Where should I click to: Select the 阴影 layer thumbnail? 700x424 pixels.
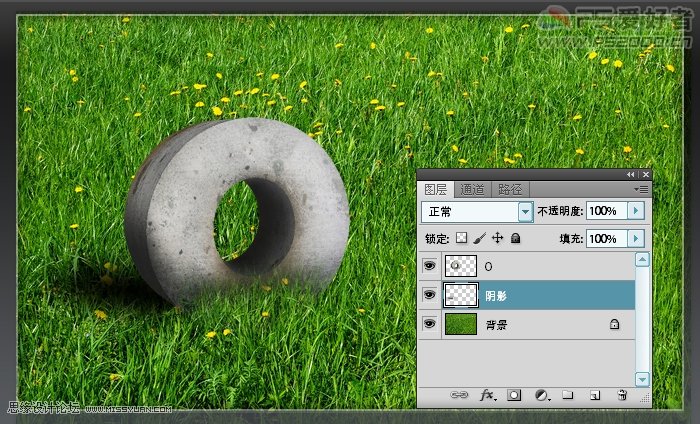[x=461, y=295]
